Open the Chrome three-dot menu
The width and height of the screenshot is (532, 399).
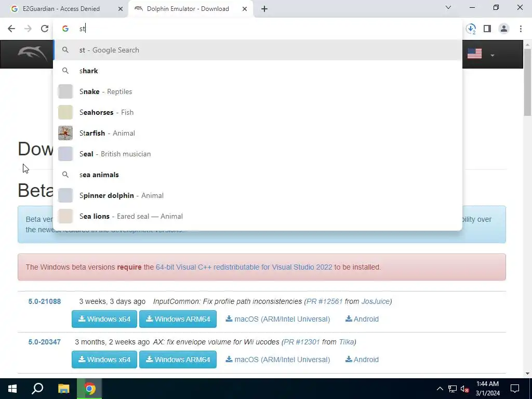521,29
